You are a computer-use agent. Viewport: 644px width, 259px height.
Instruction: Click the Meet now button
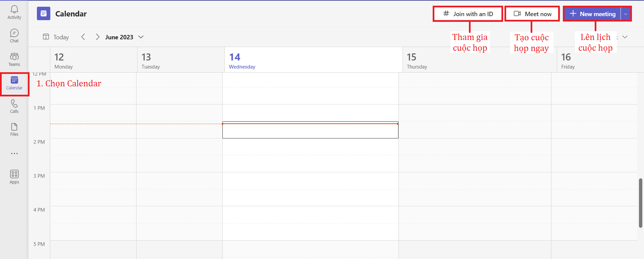point(532,14)
